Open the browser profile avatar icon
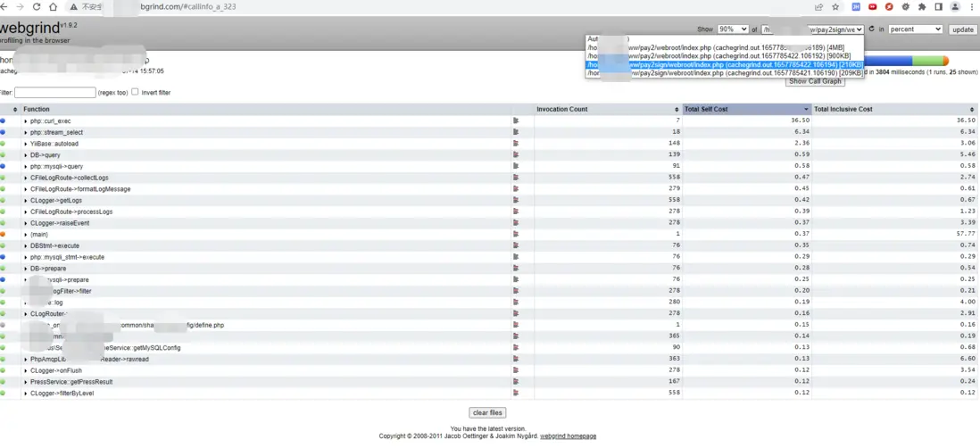 (x=955, y=7)
